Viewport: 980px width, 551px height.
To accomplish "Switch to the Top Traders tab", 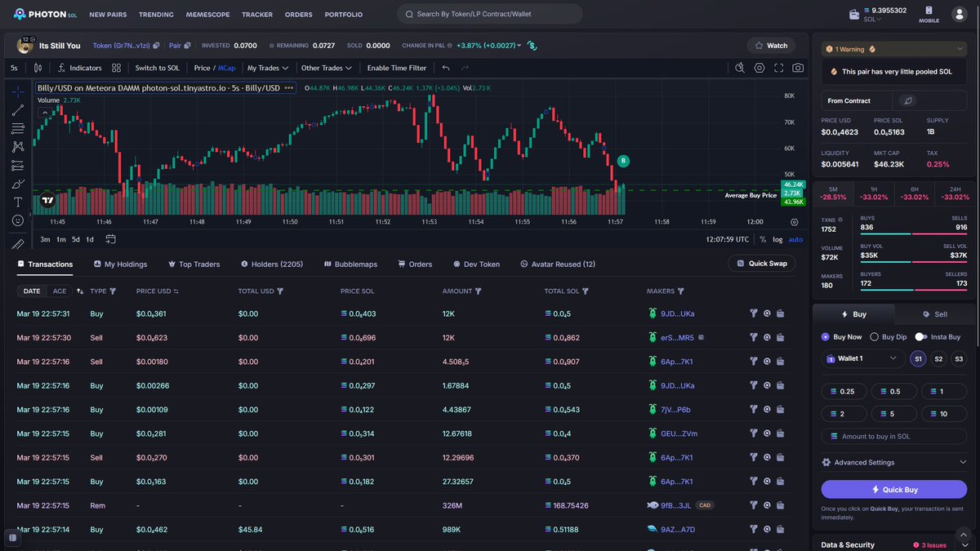I will [194, 264].
